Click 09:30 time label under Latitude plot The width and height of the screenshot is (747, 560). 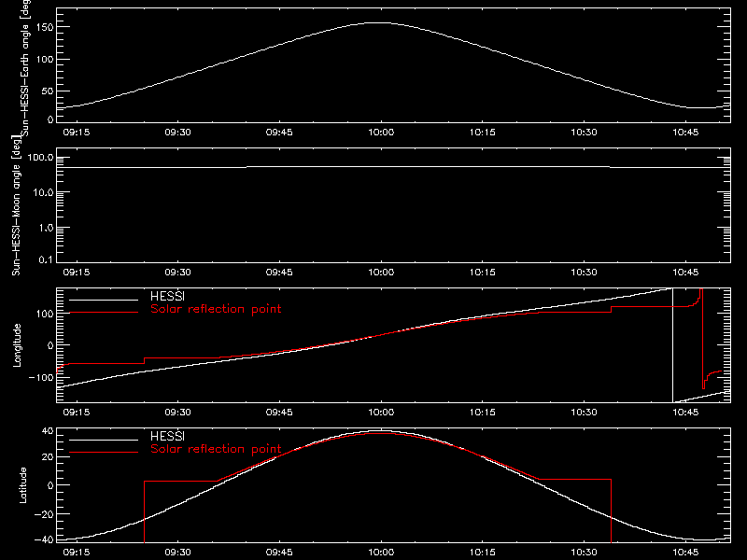tap(177, 553)
